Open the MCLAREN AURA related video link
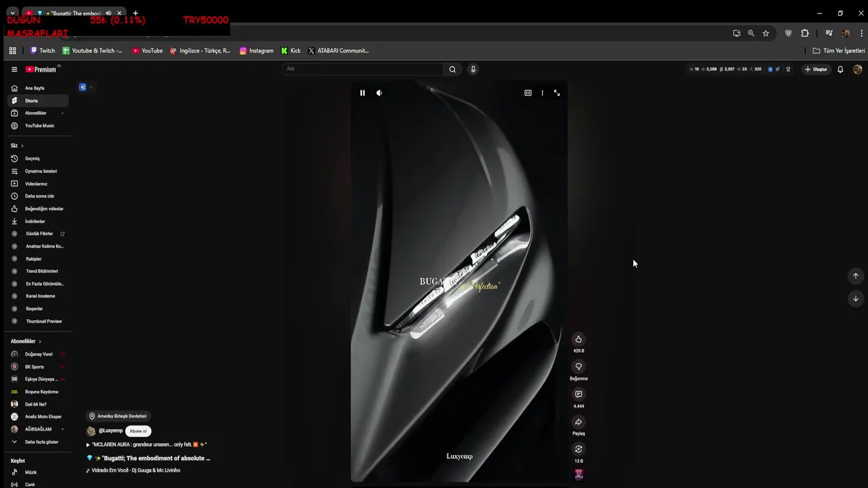Image resolution: width=868 pixels, height=488 pixels. click(x=146, y=445)
